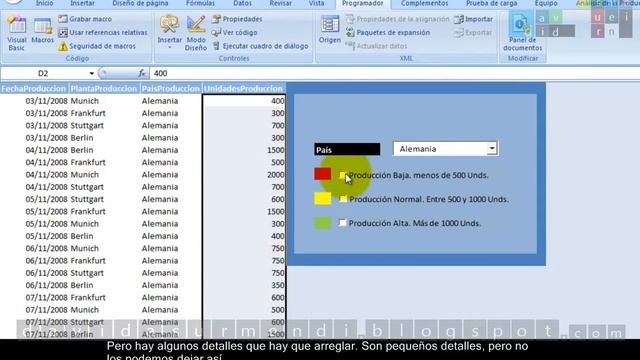This screenshot has width=640, height=360.
Task: Open the Complementos tab
Action: coord(424,3)
